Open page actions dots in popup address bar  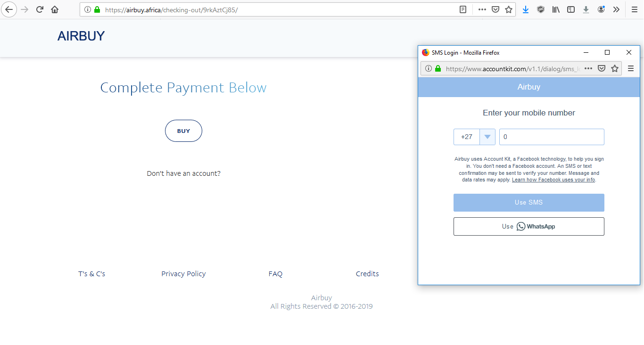coord(588,69)
